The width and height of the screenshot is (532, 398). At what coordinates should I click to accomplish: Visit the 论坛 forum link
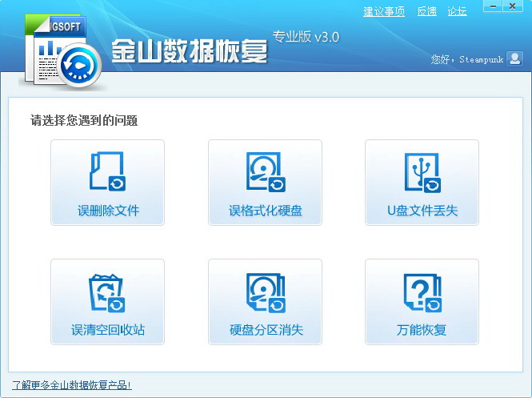coord(457,11)
